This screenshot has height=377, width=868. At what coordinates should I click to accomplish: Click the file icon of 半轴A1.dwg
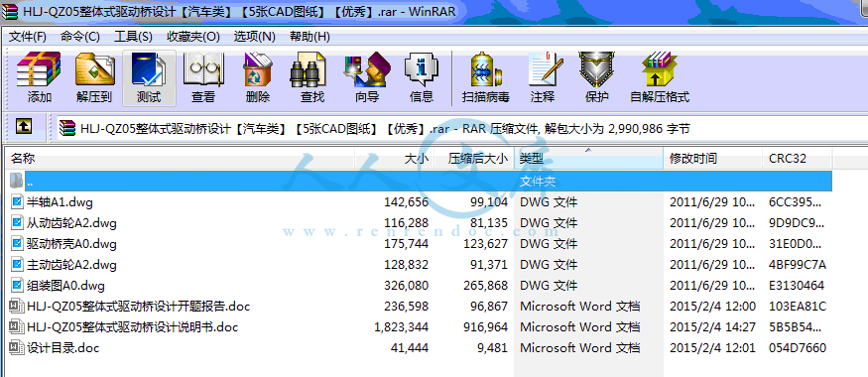[17, 202]
